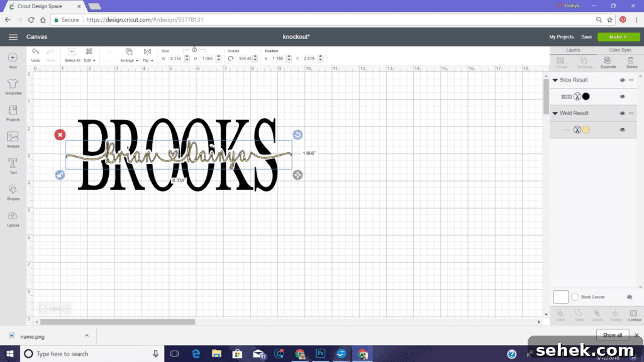Click the Select All tool
The image size is (644, 362).
72,55
